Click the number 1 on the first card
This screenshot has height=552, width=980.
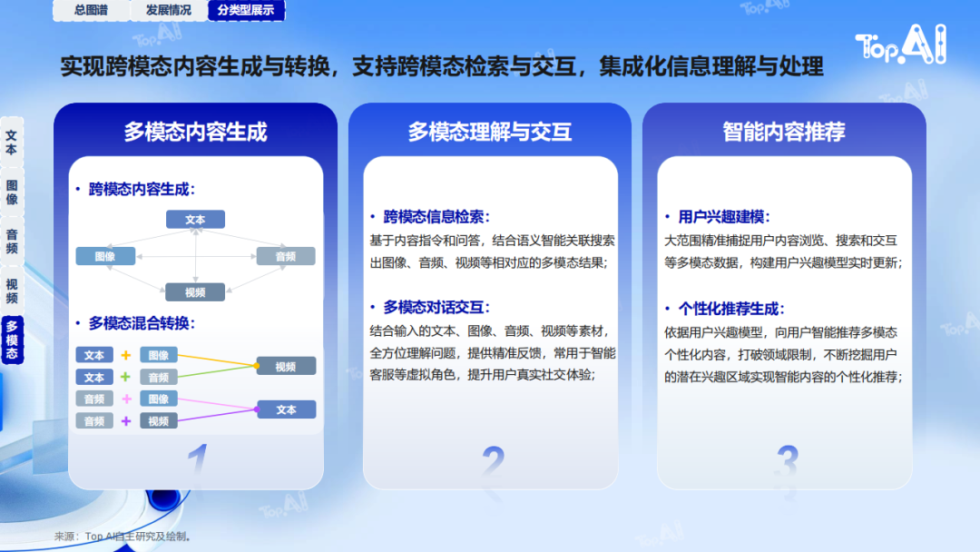click(x=198, y=461)
